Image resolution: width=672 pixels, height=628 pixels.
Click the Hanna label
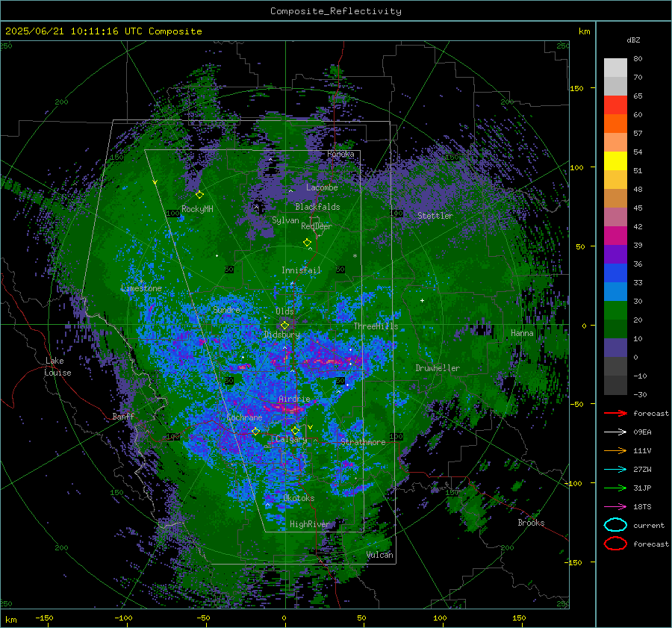tap(522, 333)
